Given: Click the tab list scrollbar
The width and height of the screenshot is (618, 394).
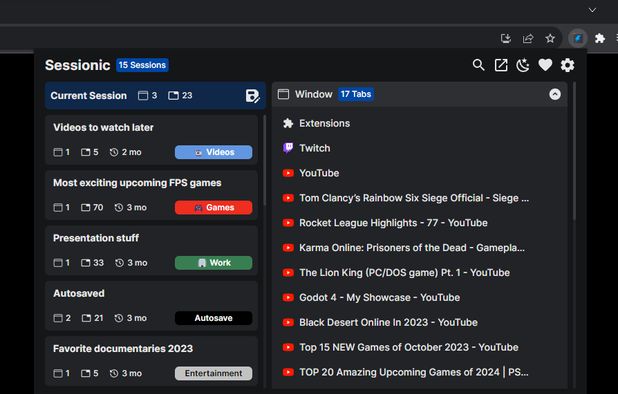Looking at the screenshot, I should click(x=574, y=151).
